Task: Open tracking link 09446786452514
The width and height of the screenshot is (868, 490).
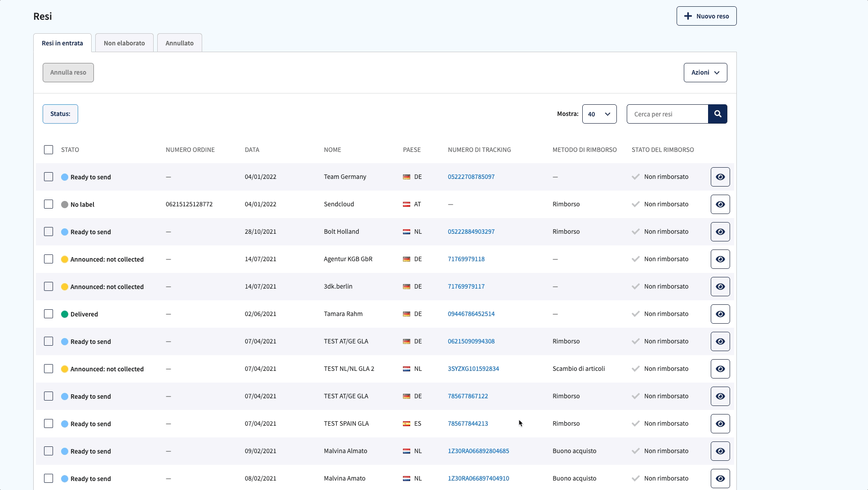Action: pyautogui.click(x=471, y=314)
